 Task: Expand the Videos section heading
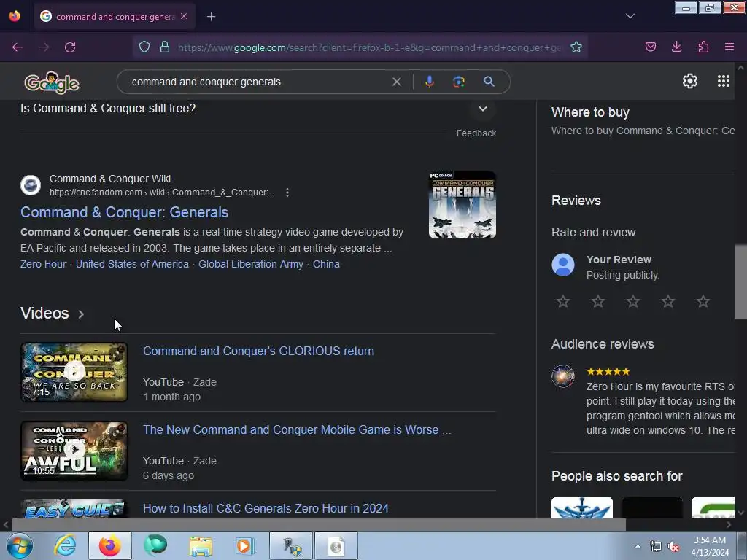(52, 314)
